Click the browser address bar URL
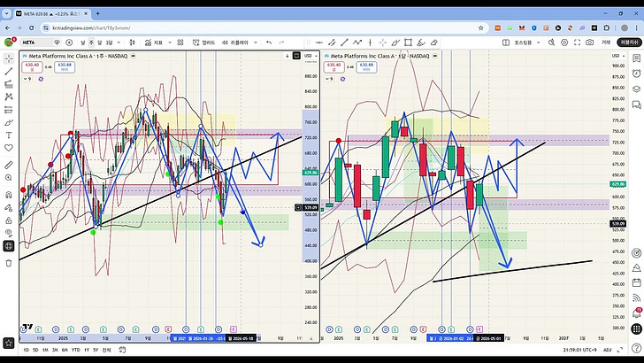The height and width of the screenshot is (363, 644). (x=91, y=28)
